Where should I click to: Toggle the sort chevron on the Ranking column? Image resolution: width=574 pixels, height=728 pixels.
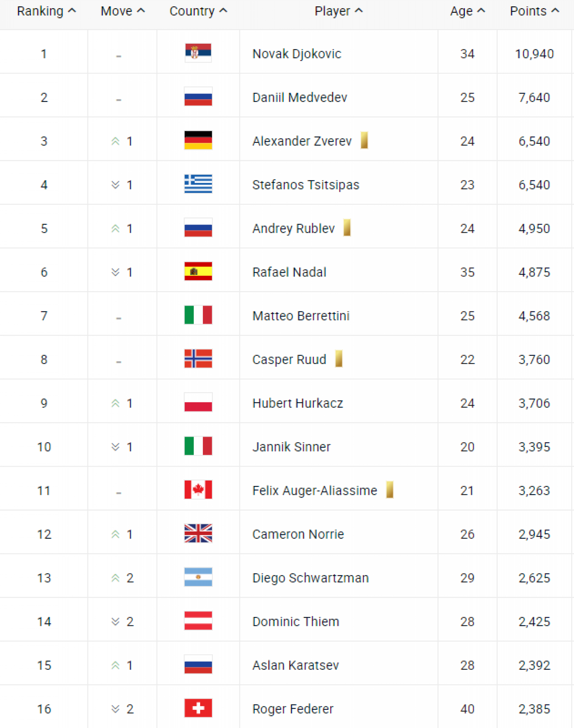coord(71,11)
